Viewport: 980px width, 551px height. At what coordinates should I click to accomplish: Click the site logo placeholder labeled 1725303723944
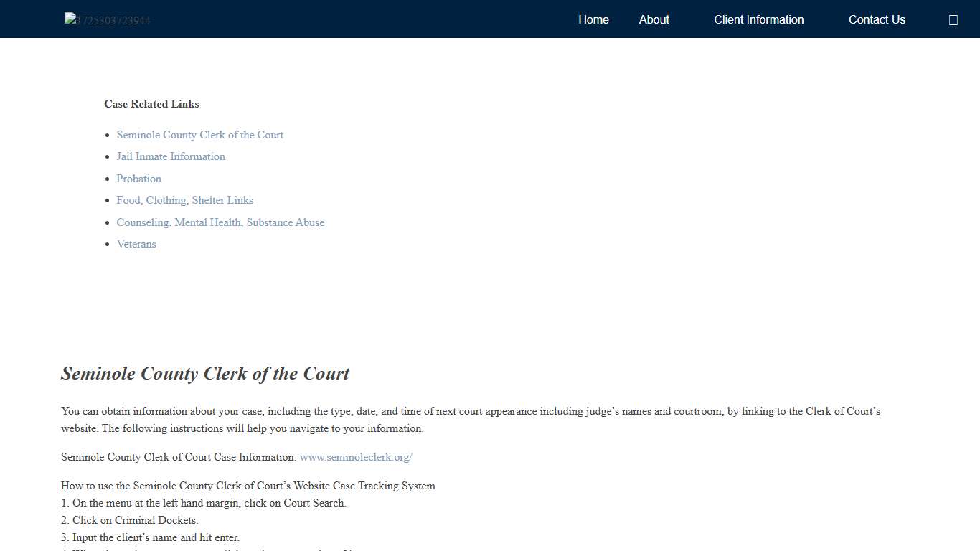click(106, 19)
